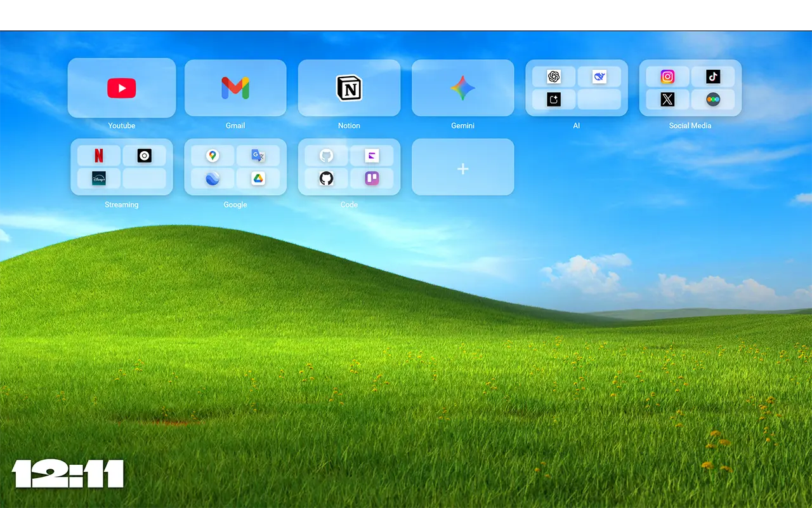Screen dimensions: 812x508
Task: Open the YouTube shortcut tile
Action: tap(122, 88)
